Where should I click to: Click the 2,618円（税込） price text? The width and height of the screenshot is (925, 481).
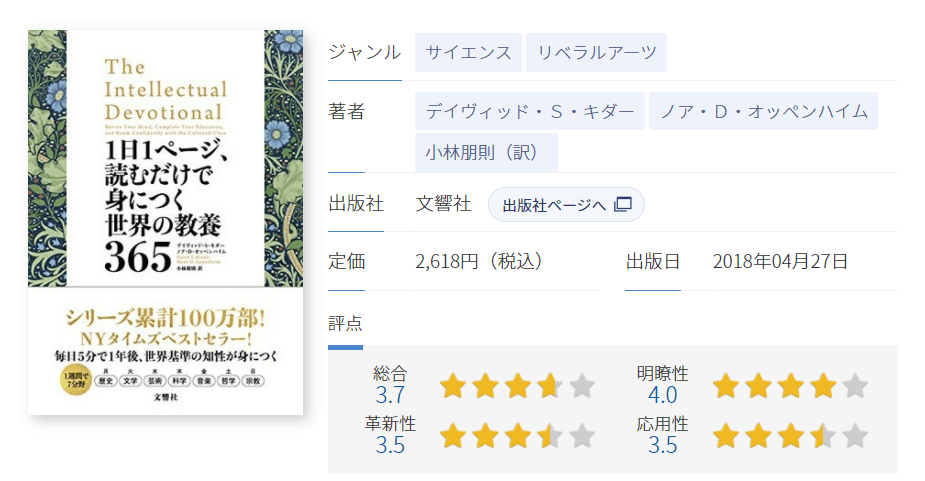pos(479,261)
